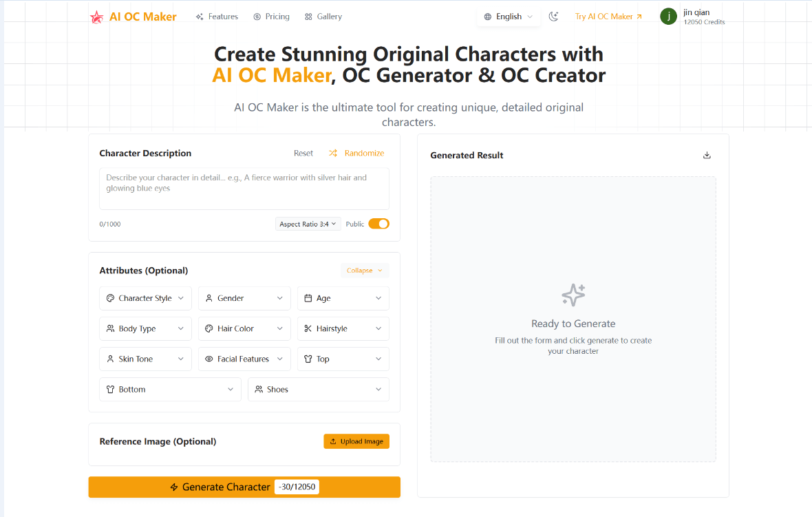Open the Aspect Ratio 3:4 dropdown
Image resolution: width=812 pixels, height=517 pixels.
click(308, 224)
